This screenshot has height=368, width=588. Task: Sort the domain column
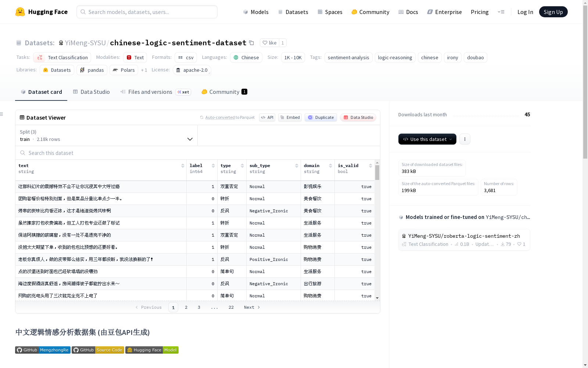tap(330, 166)
